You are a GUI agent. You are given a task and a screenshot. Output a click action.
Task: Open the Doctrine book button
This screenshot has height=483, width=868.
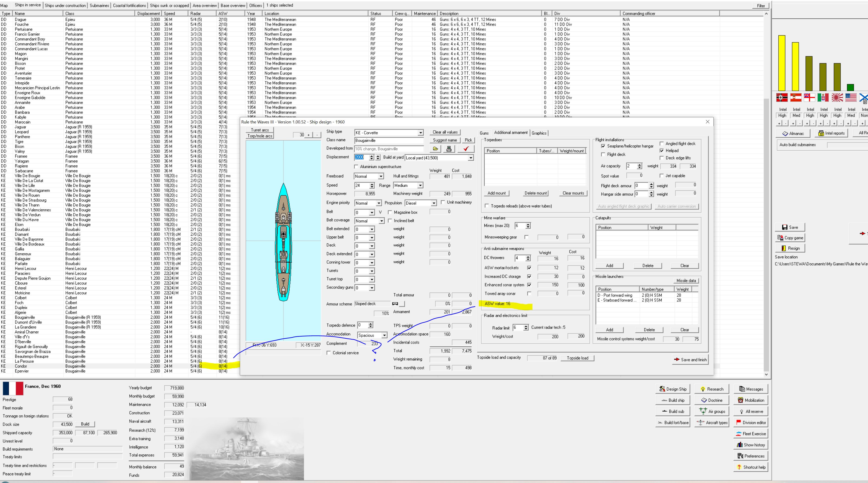click(x=711, y=400)
